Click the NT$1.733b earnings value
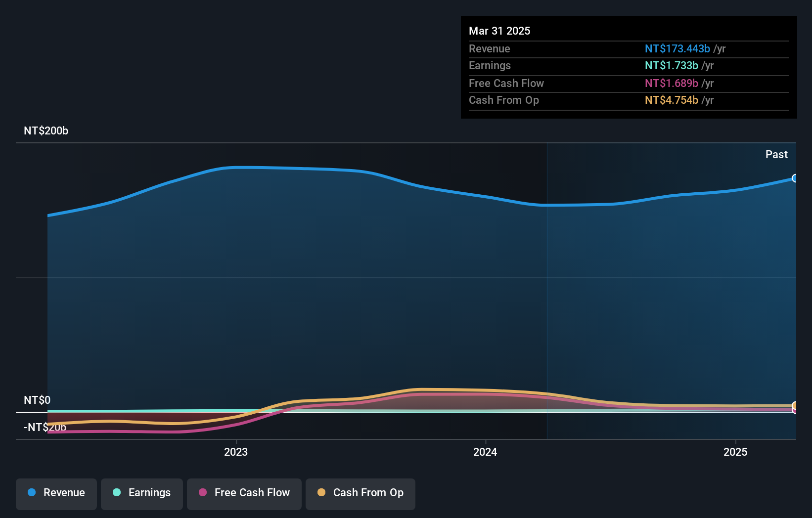This screenshot has width=812, height=518. pyautogui.click(x=672, y=65)
